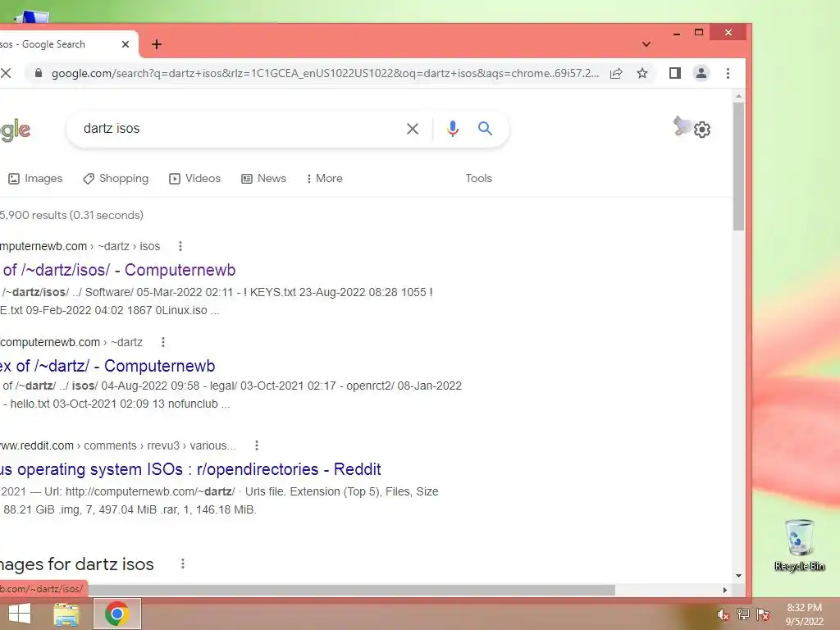The height and width of the screenshot is (630, 840).
Task: Stop loading the page
Action: 6,73
